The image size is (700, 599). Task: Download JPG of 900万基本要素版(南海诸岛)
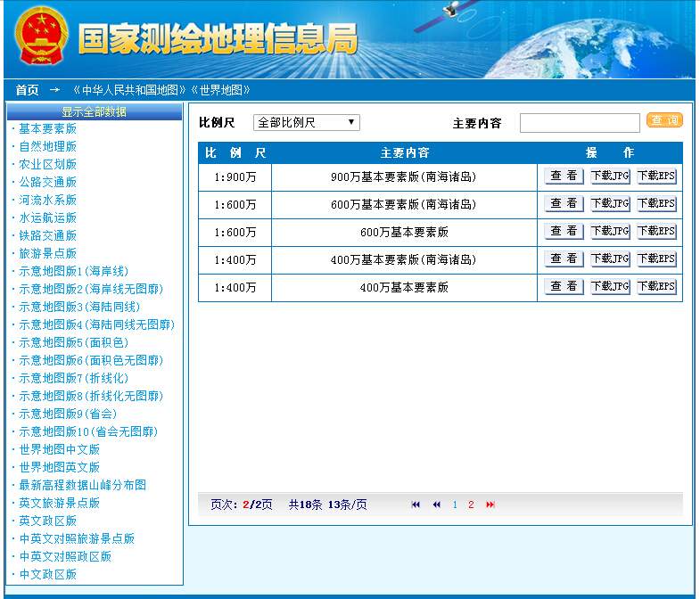pyautogui.click(x=610, y=176)
